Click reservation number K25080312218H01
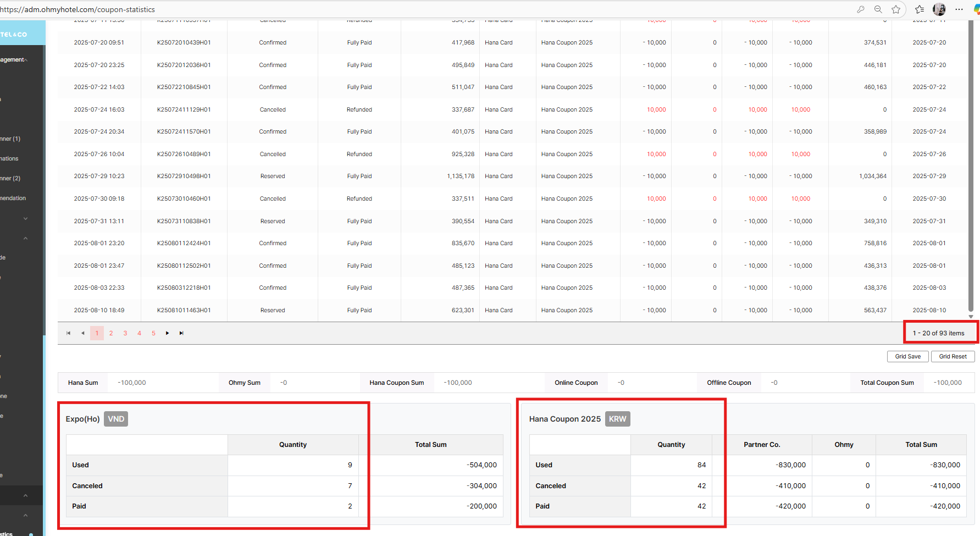Viewport: 980px width, 536px height. pos(184,288)
